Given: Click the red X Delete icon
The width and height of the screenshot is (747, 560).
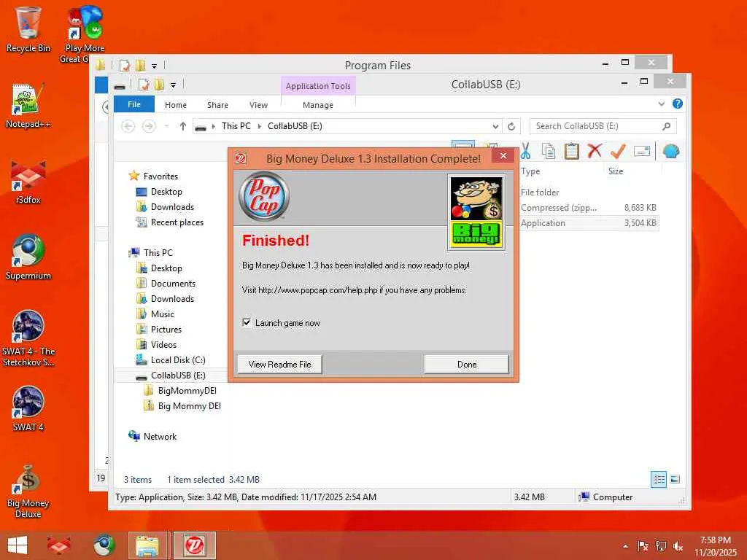Looking at the screenshot, I should 595,151.
